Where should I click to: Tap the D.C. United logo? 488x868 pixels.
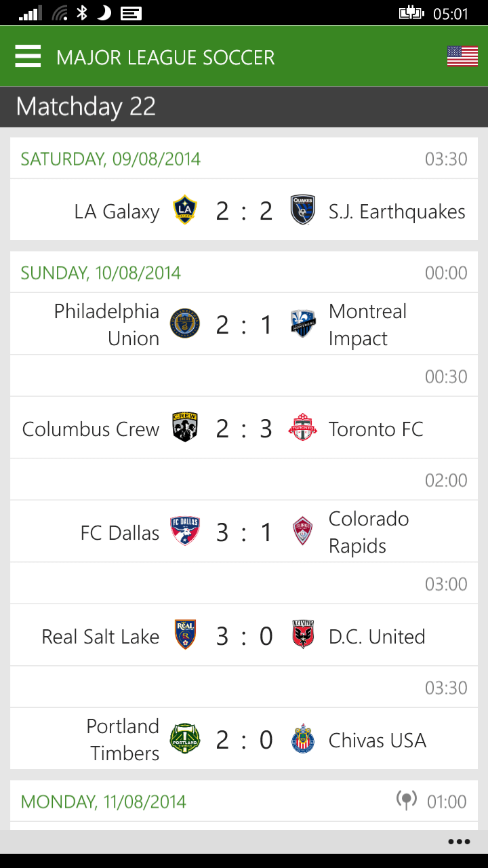(302, 635)
